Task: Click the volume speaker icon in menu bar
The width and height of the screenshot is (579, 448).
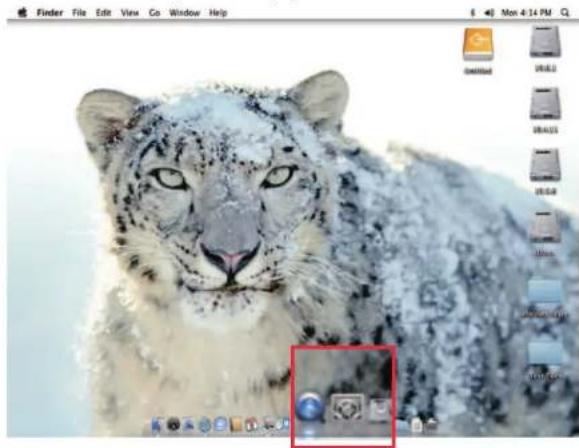Action: tap(489, 13)
